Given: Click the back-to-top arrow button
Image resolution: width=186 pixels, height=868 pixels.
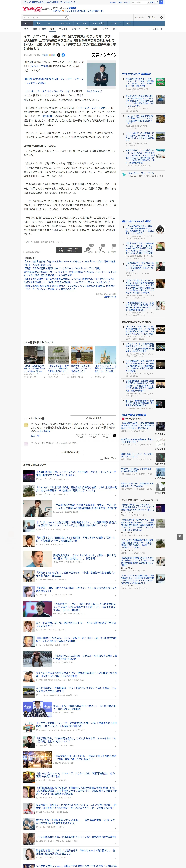Looking at the screenshot, I should pyautogui.click(x=180, y=536).
